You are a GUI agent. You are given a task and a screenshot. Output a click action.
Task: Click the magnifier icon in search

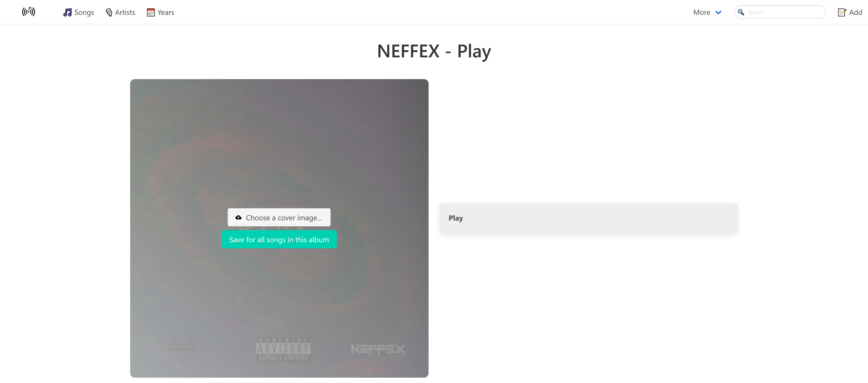tap(741, 12)
